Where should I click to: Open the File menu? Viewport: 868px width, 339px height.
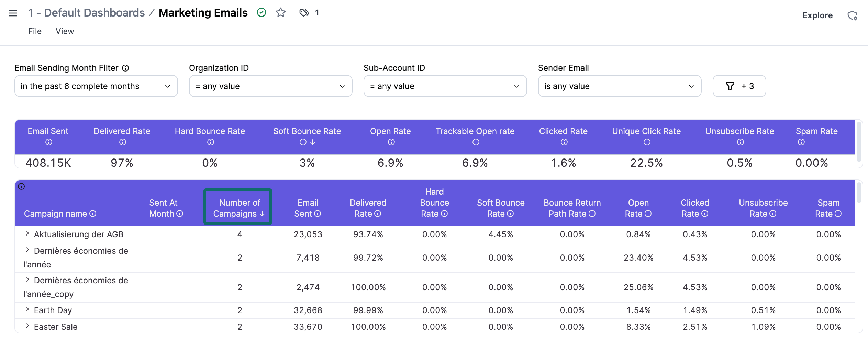[34, 31]
